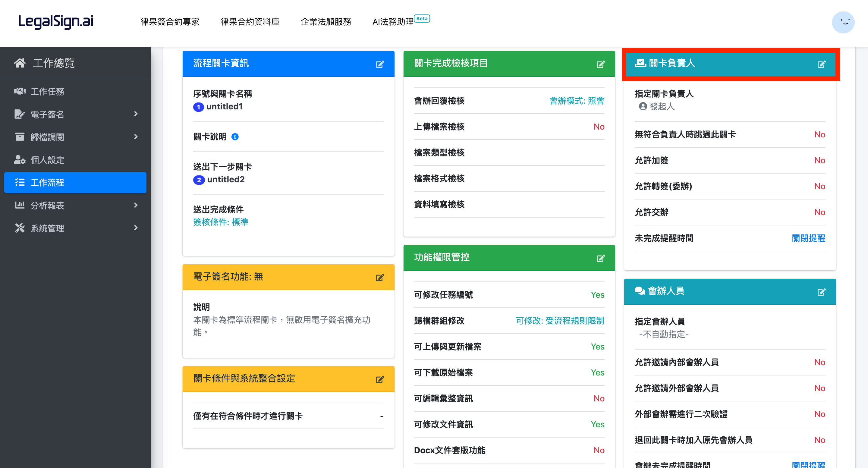Click the info icon beside 關卡說明
Screen dimensions: 868x468
(235, 137)
